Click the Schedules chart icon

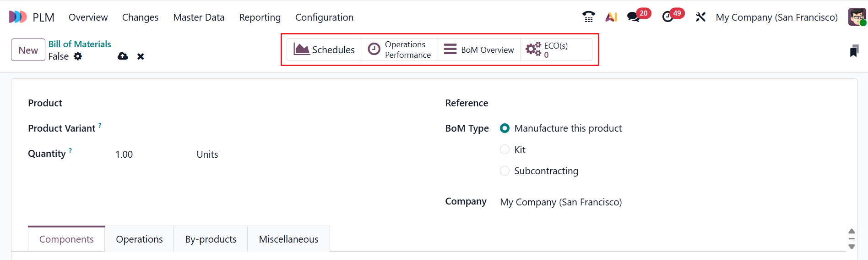tap(302, 49)
